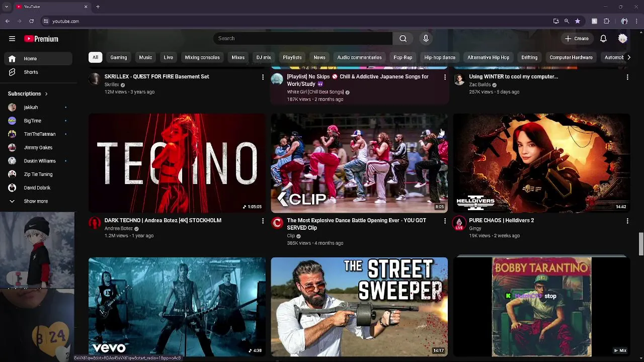Select the DJ mix chip

[264, 57]
